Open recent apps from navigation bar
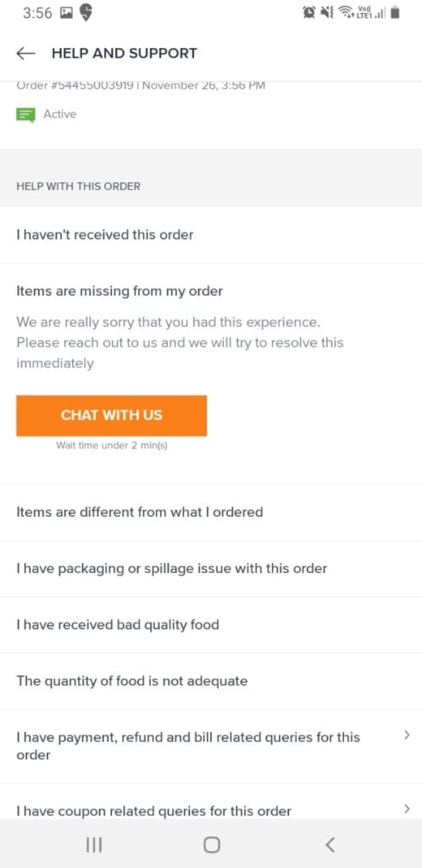Viewport: 422px width, 868px height. tap(95, 844)
